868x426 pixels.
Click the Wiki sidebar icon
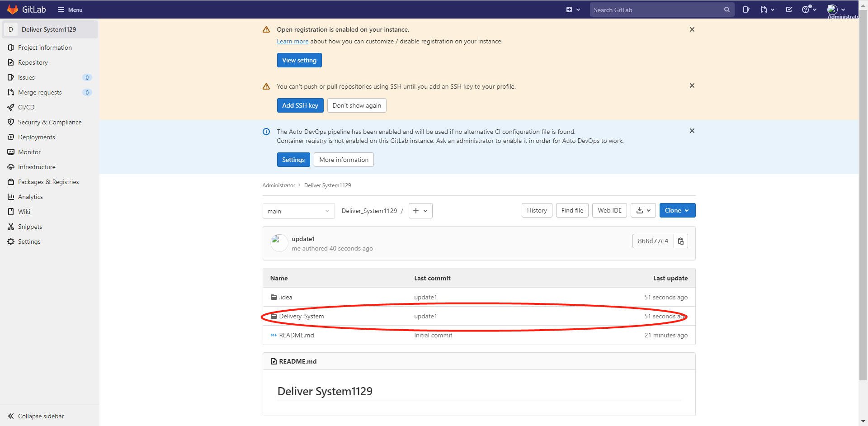(x=11, y=212)
